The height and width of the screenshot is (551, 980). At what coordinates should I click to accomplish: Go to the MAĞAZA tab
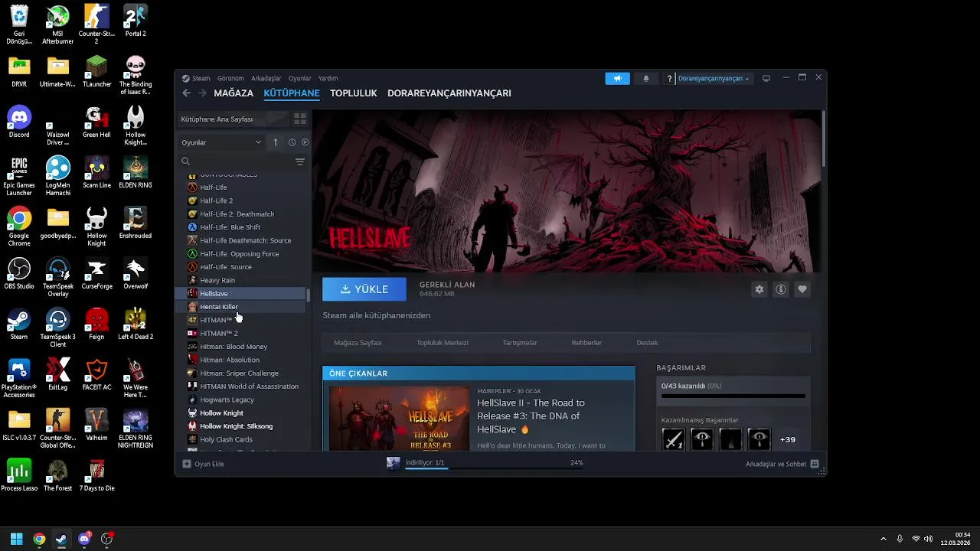[x=234, y=93]
